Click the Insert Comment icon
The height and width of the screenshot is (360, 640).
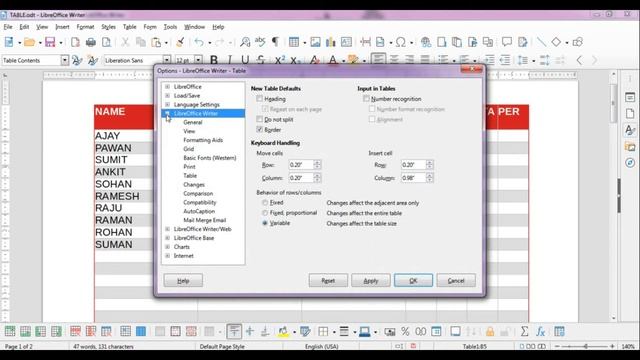click(507, 42)
